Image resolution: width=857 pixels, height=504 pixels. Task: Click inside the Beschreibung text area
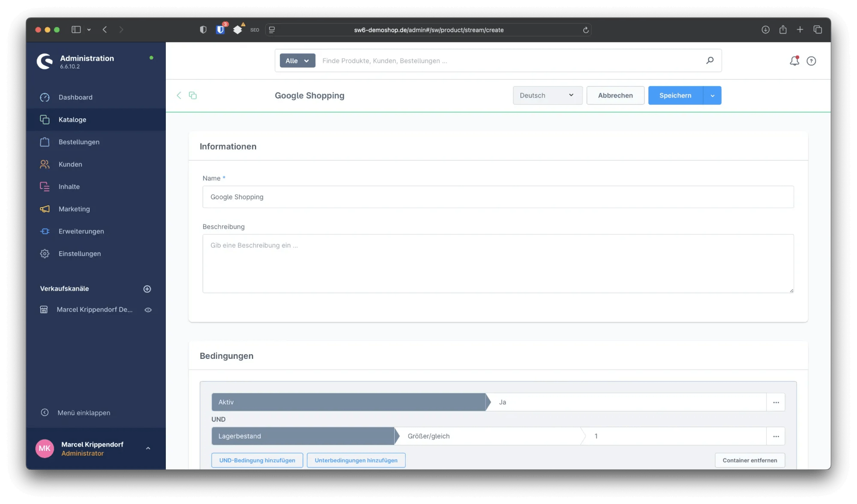498,263
